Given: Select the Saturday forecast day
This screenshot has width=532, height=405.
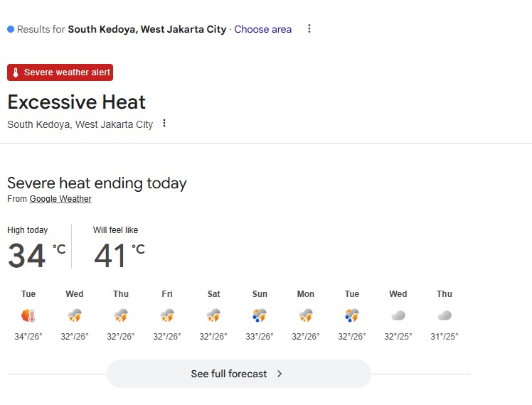Looking at the screenshot, I should (213, 294).
